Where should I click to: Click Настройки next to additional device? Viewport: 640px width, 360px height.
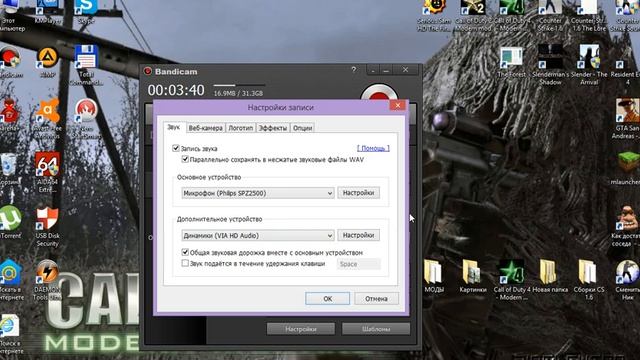(358, 235)
